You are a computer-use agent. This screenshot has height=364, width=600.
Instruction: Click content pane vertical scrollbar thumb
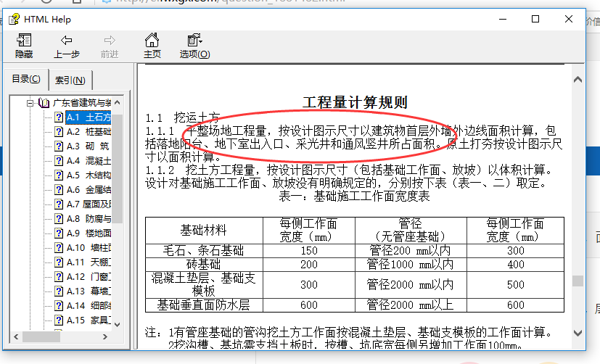coord(578,281)
